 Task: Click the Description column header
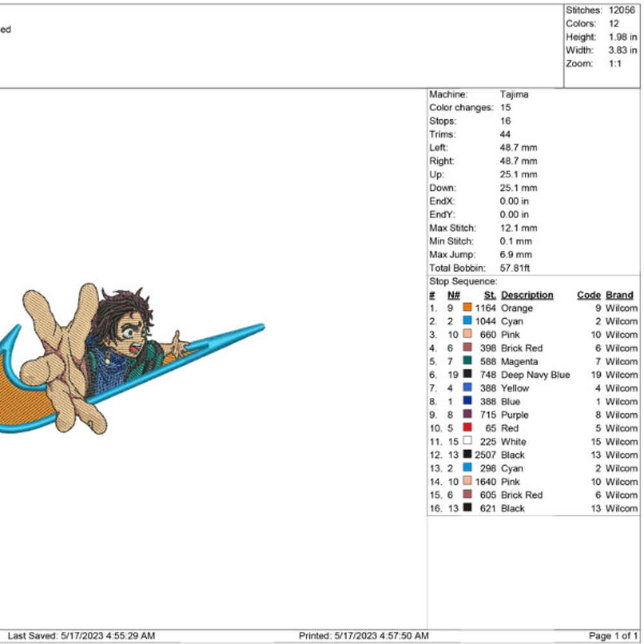click(x=527, y=295)
